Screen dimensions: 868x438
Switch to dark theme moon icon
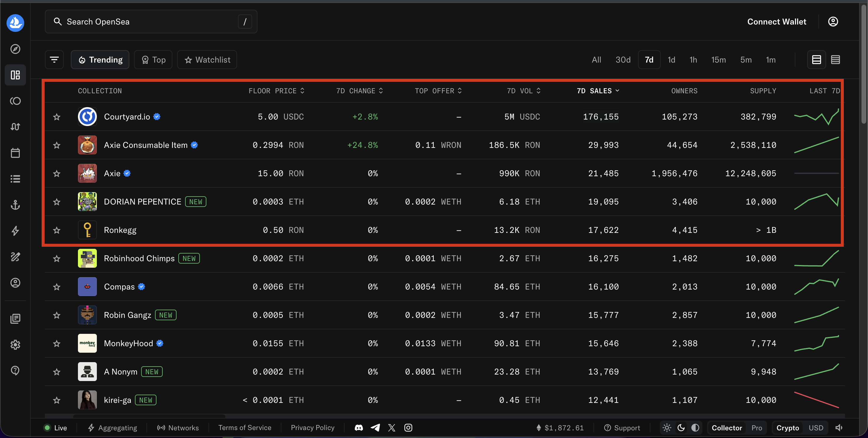point(681,428)
